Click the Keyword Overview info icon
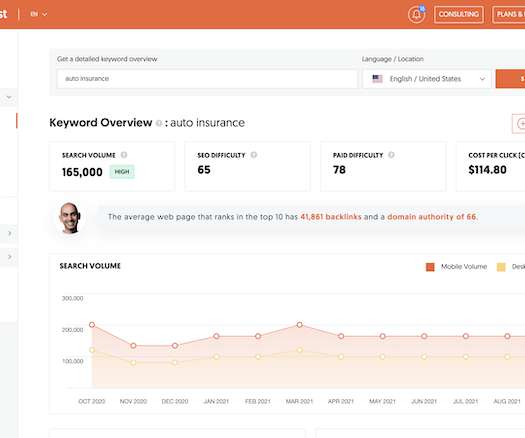Image resolution: width=525 pixels, height=438 pixels. tap(159, 123)
